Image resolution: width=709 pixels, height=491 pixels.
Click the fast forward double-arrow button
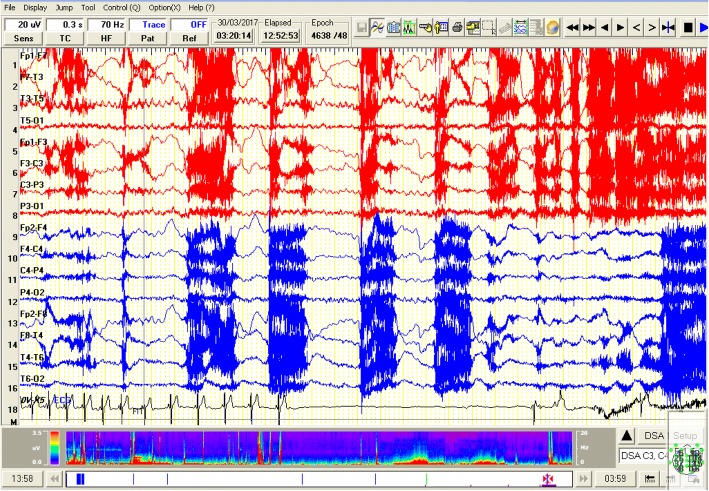590,28
